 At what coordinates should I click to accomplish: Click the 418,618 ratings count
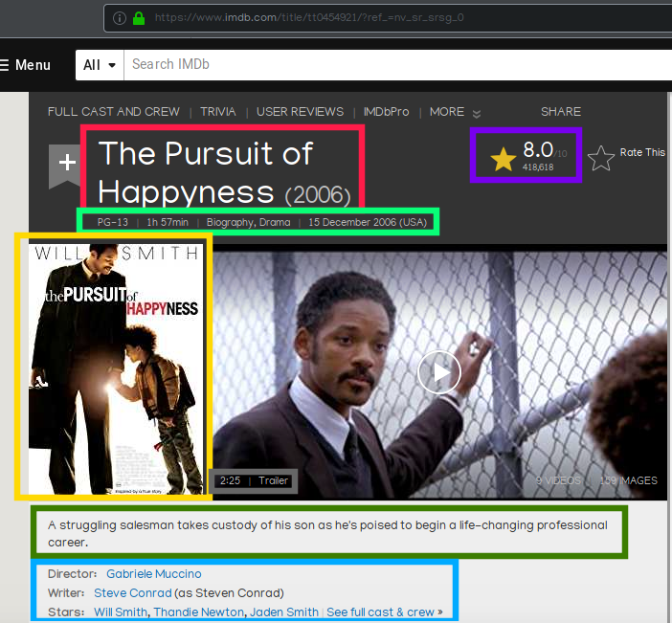pyautogui.click(x=538, y=167)
